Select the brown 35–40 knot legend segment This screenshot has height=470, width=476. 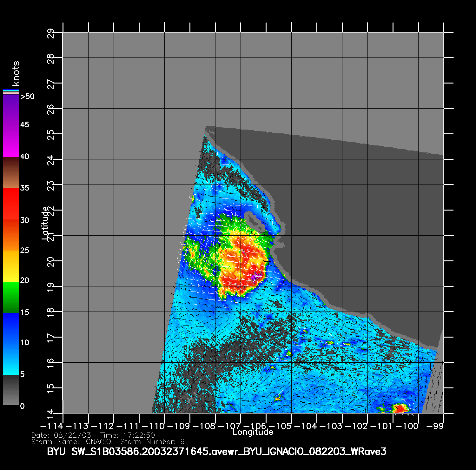(x=11, y=173)
